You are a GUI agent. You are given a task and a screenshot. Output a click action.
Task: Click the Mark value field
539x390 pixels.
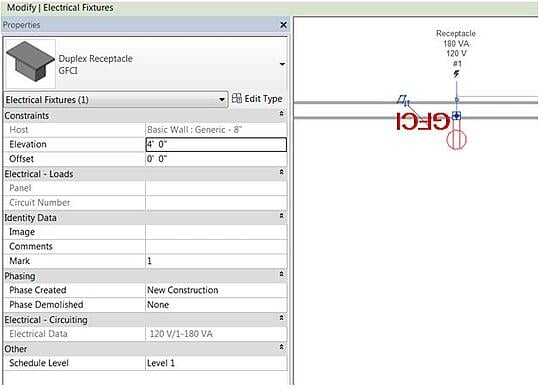(x=216, y=261)
